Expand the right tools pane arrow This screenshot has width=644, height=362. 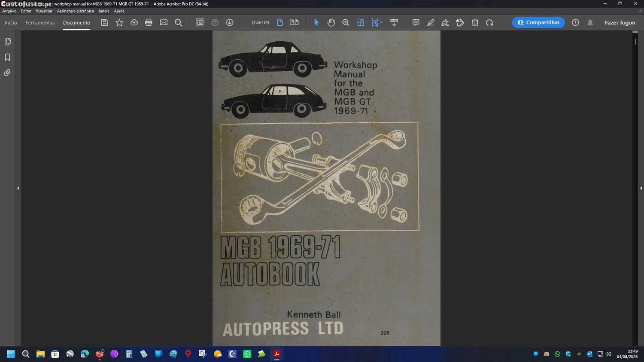click(641, 188)
